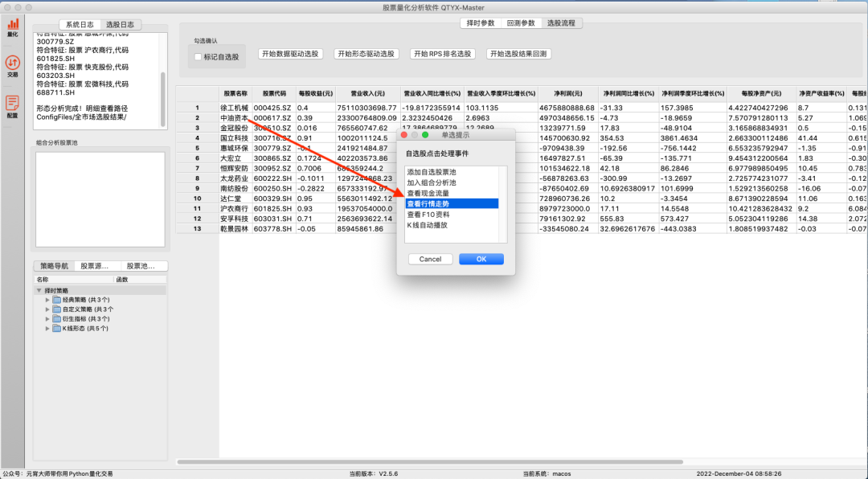This screenshot has height=479, width=868.
Task: Click the 每股收益(元) column header
Action: click(316, 93)
